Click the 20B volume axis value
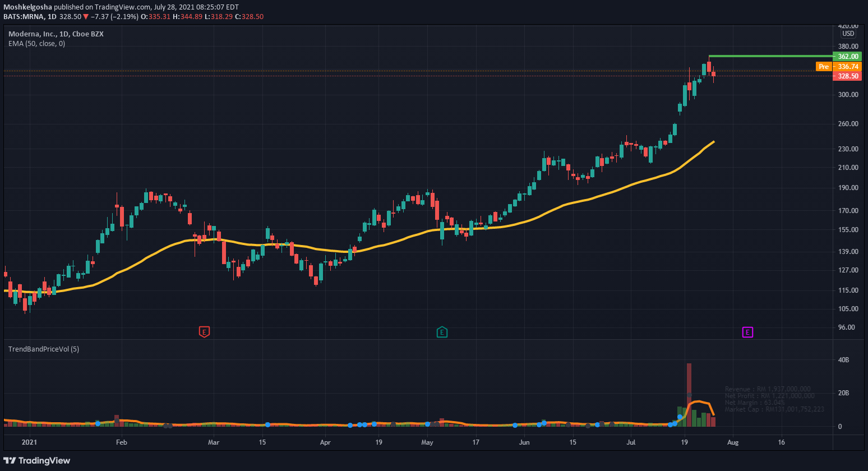 (x=843, y=393)
